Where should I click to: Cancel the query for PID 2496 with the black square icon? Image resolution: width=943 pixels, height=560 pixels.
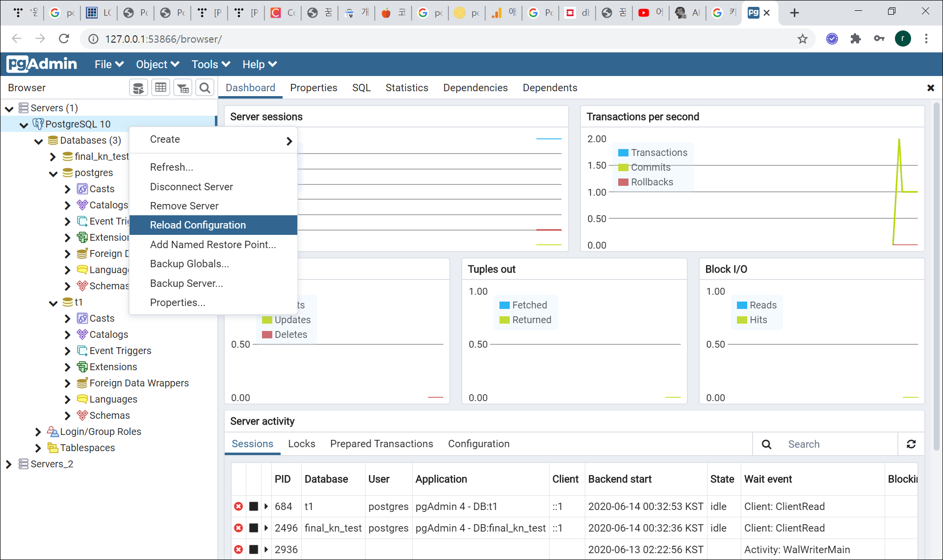click(x=254, y=528)
